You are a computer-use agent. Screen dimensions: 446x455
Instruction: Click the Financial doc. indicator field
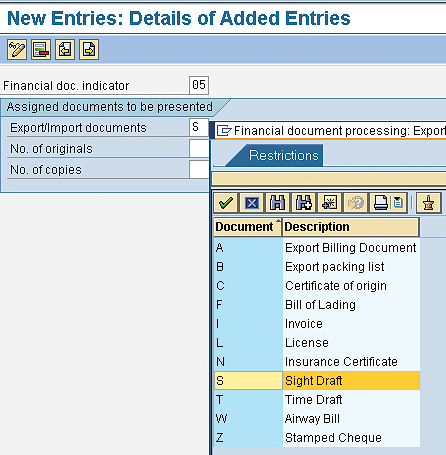(x=199, y=85)
